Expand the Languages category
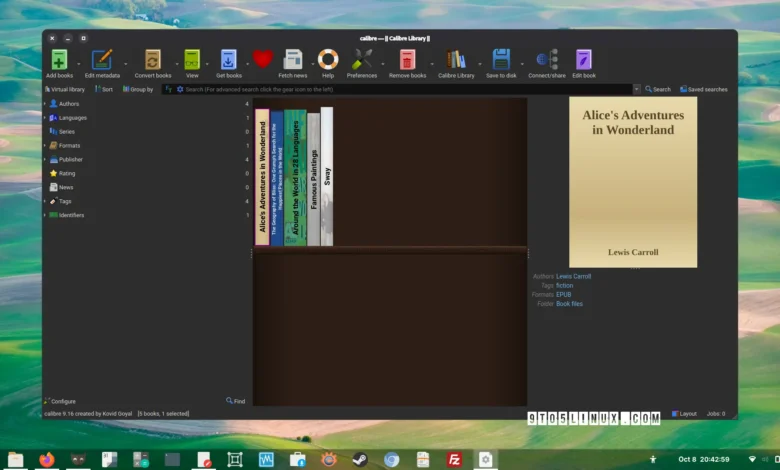Image resolution: width=780 pixels, height=470 pixels. point(45,118)
